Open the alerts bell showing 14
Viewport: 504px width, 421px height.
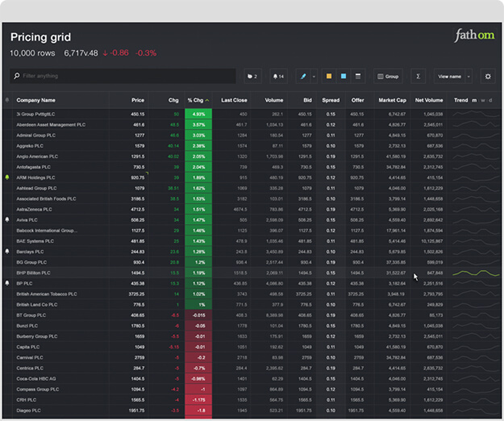pyautogui.click(x=278, y=77)
